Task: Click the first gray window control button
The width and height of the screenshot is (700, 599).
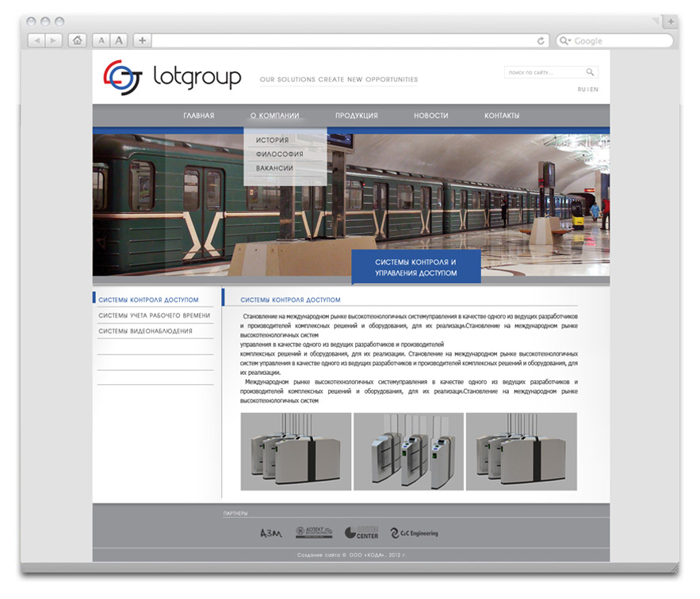Action: (x=31, y=21)
